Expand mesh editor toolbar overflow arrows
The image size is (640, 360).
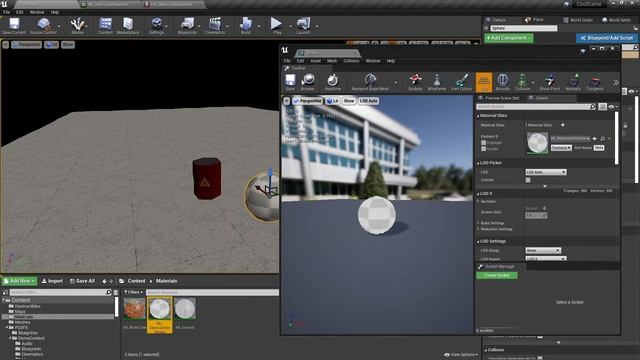(x=616, y=82)
